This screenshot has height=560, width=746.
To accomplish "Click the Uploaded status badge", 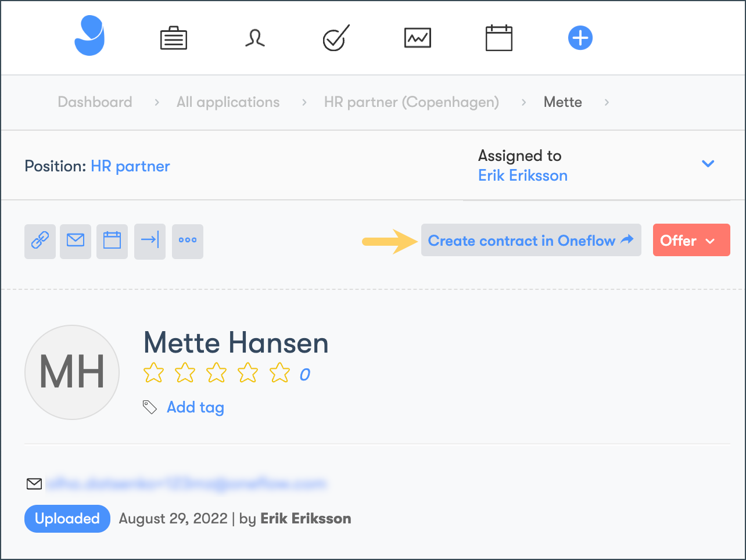I will [67, 518].
